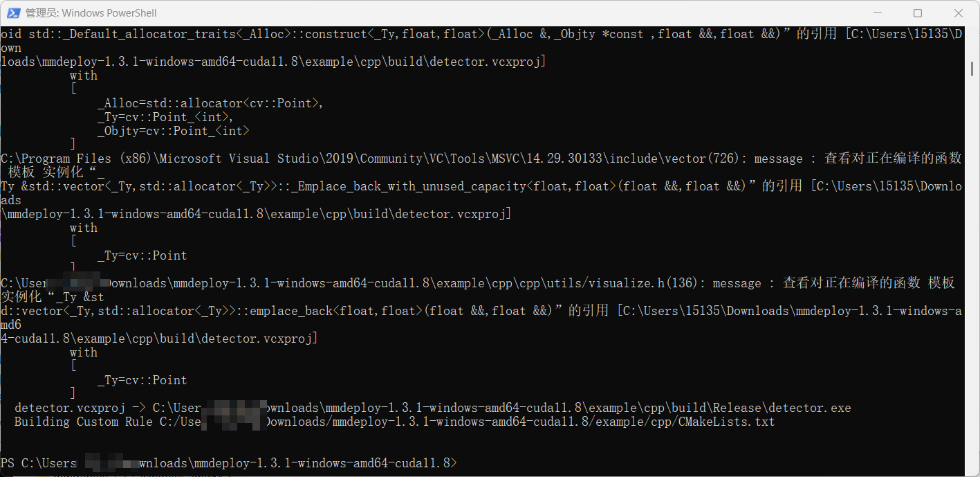Image resolution: width=980 pixels, height=477 pixels.
Task: Click the vertical scrollbar thumb
Action: click(972, 69)
